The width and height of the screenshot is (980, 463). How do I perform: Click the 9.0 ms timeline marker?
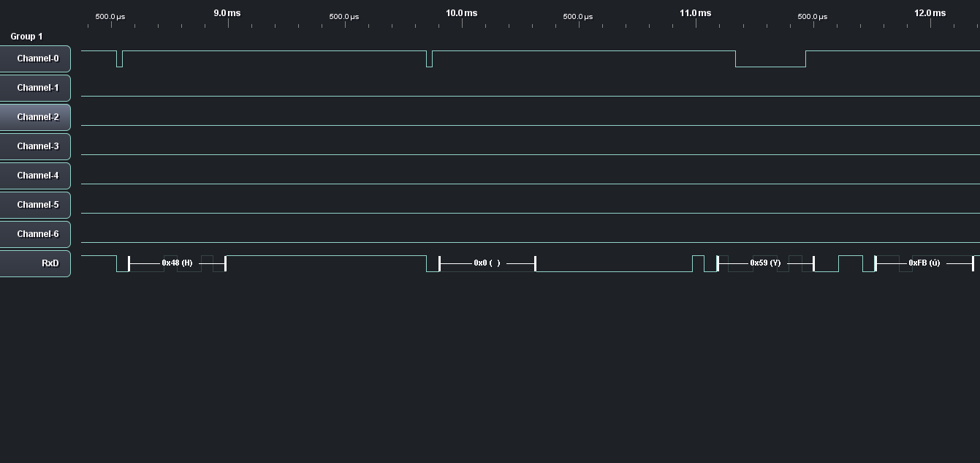tap(227, 13)
